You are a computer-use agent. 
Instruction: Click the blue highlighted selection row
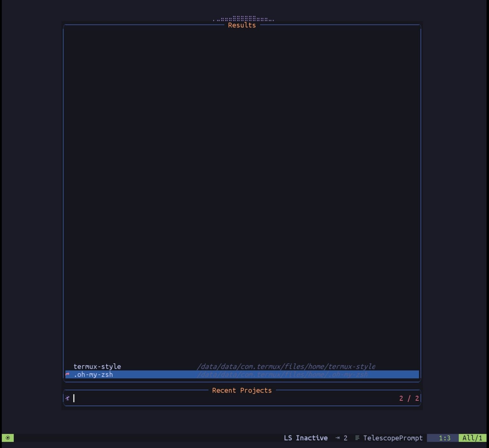click(242, 374)
